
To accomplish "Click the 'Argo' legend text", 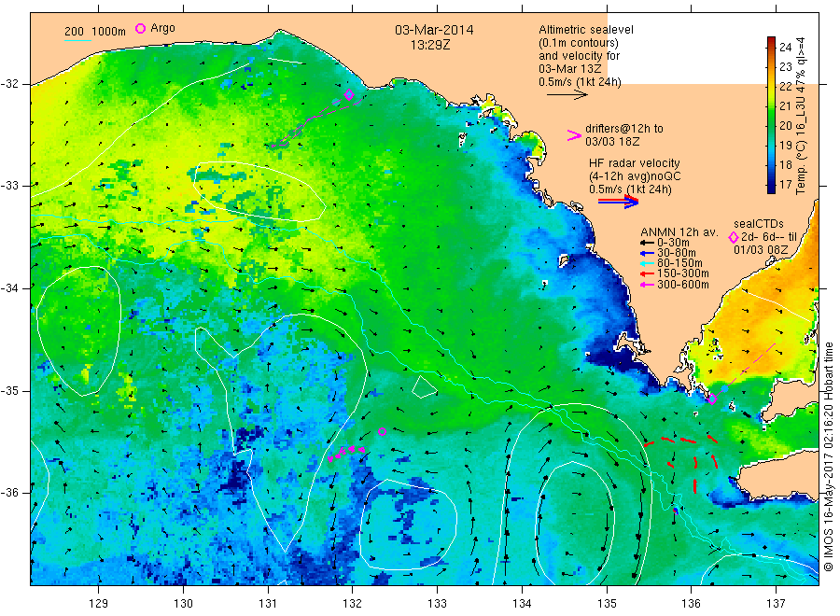I will [x=162, y=28].
